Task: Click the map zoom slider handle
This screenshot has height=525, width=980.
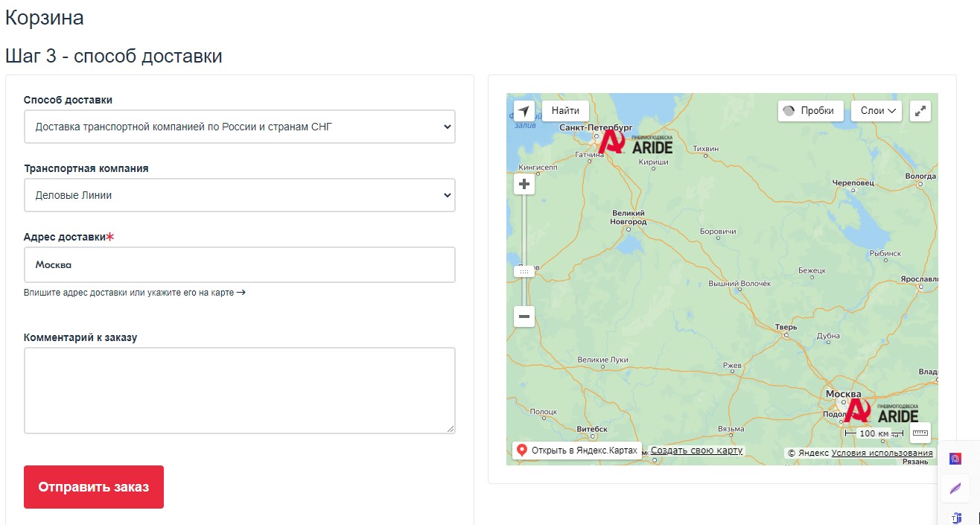Action: [x=524, y=272]
